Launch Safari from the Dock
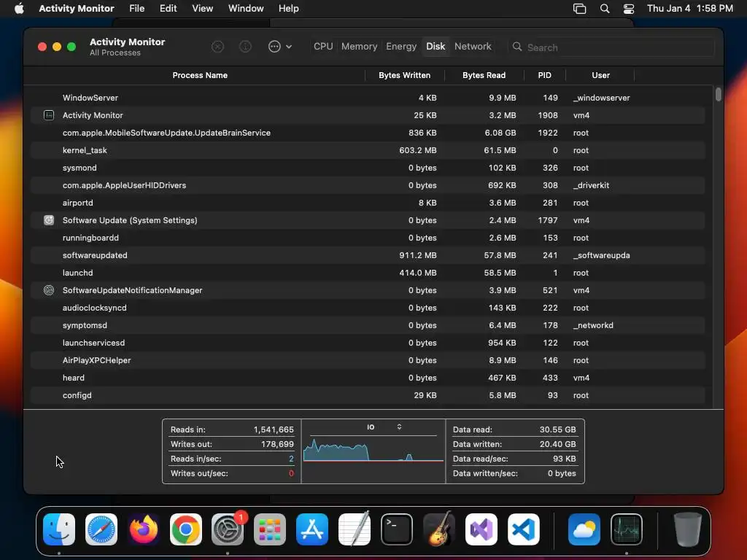Screen dimensions: 747x560 [101, 529]
